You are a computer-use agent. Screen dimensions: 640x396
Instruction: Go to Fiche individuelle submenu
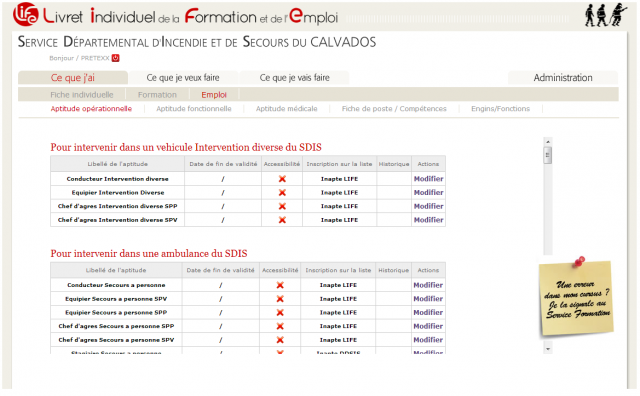(82, 95)
